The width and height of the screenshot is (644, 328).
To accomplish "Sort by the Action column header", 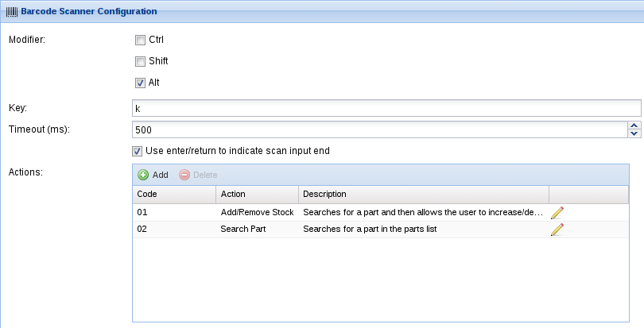I will (256, 194).
